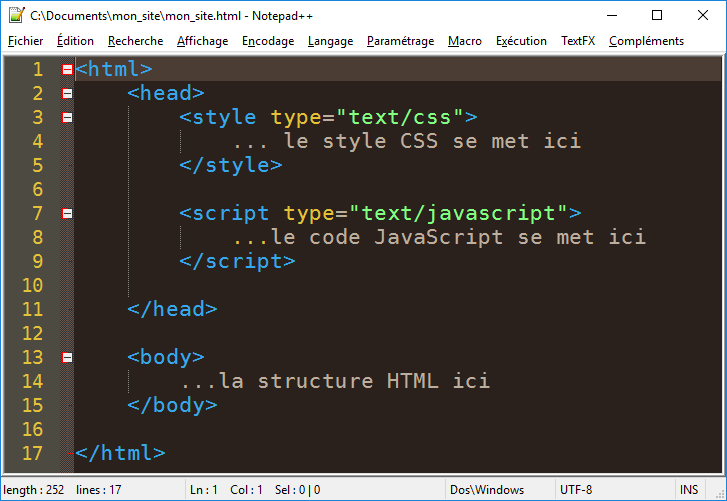Open the Langage menu
This screenshot has height=501, width=727.
pyautogui.click(x=331, y=41)
